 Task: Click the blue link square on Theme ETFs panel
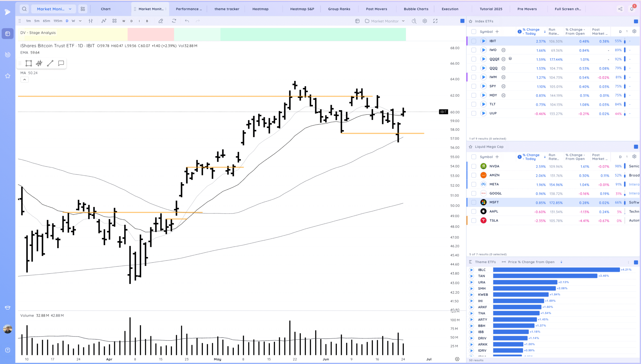[x=636, y=262]
